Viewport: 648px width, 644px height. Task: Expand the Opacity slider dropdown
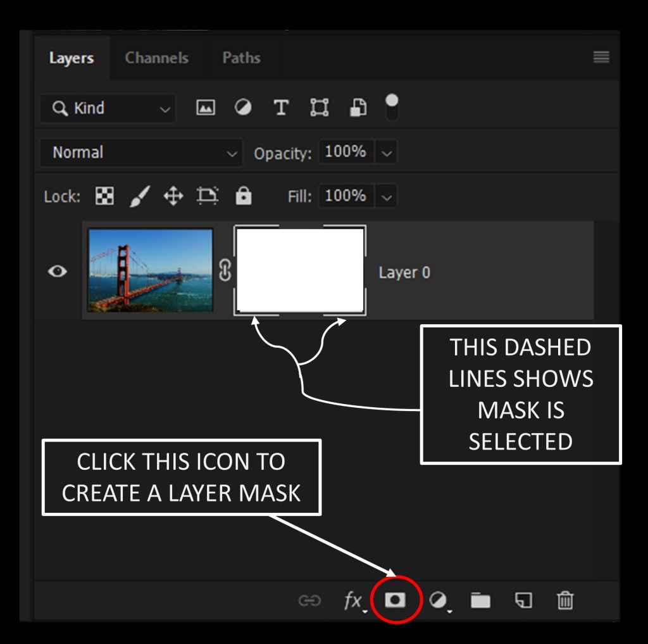(387, 153)
